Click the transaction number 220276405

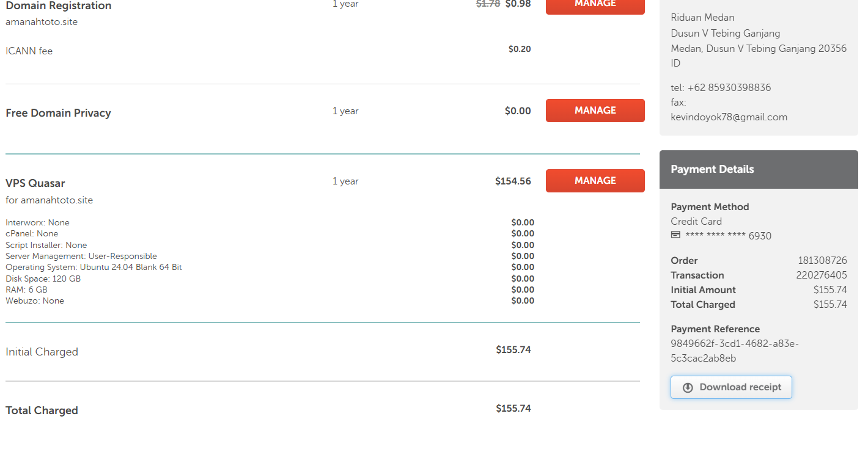(x=822, y=275)
